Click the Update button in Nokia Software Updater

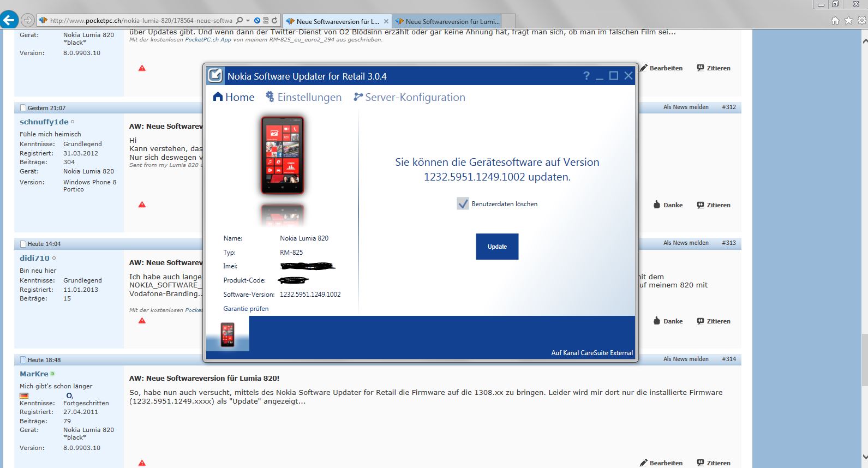pyautogui.click(x=497, y=247)
